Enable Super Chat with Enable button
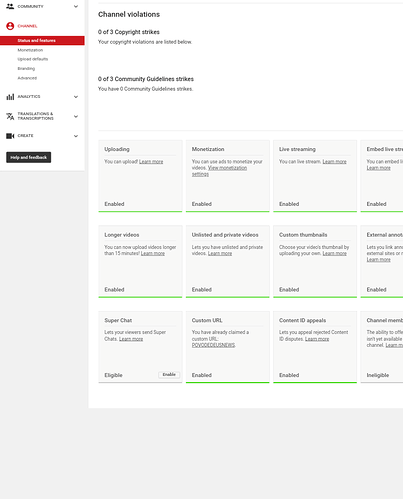This screenshot has height=499, width=403. [169, 375]
